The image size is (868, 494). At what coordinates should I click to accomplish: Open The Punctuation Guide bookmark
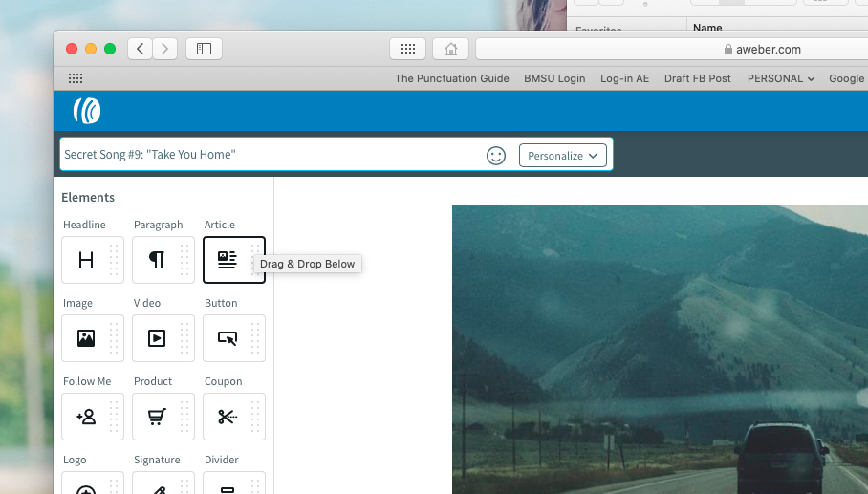452,78
